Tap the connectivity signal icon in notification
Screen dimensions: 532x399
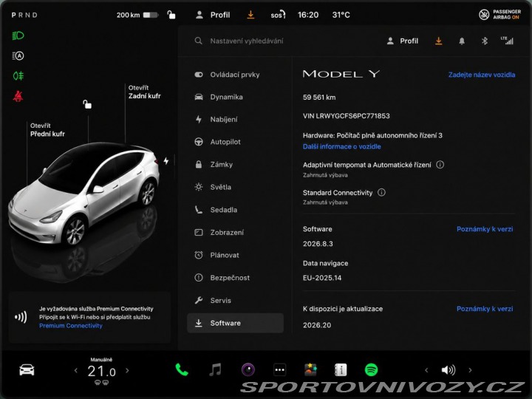(x=21, y=317)
